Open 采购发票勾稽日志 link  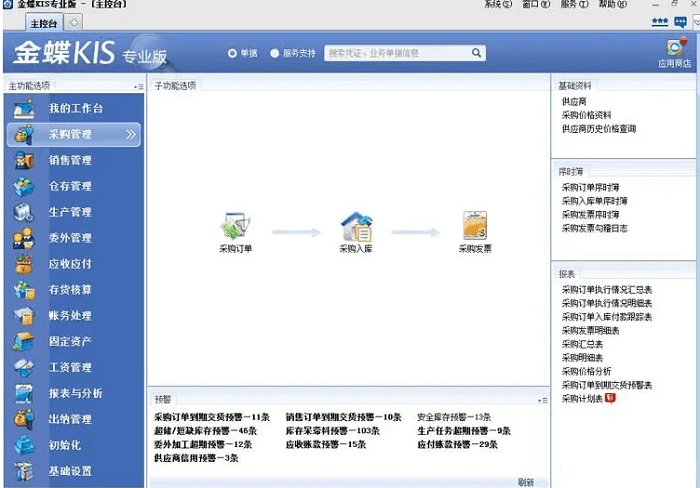point(595,229)
